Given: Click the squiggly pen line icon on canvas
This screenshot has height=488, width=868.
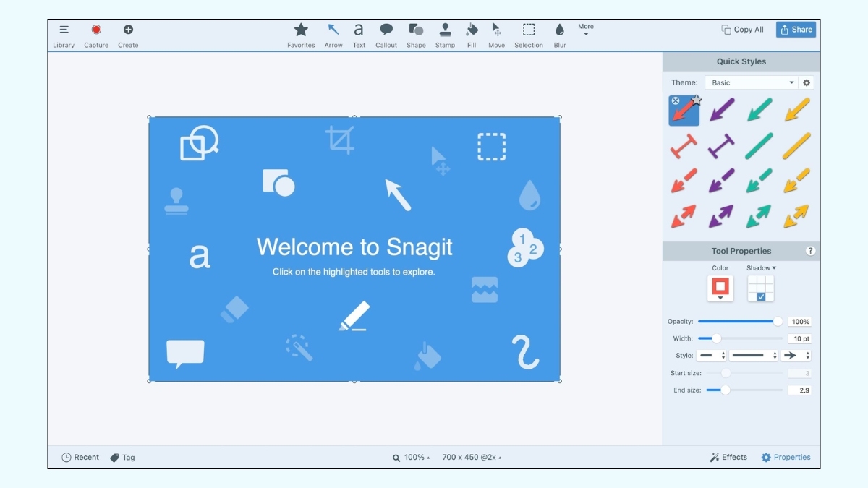Looking at the screenshot, I should (x=525, y=352).
